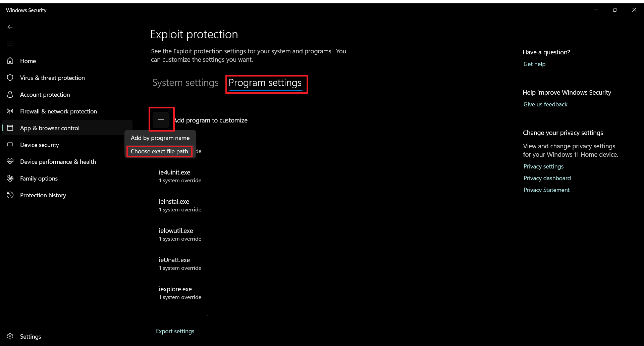Click Device security laptop icon
Viewport: 644px width, 346px height.
(10, 145)
